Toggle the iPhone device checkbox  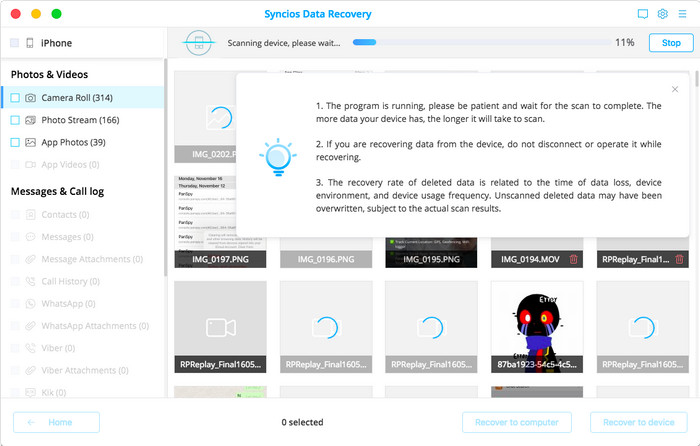tap(14, 43)
